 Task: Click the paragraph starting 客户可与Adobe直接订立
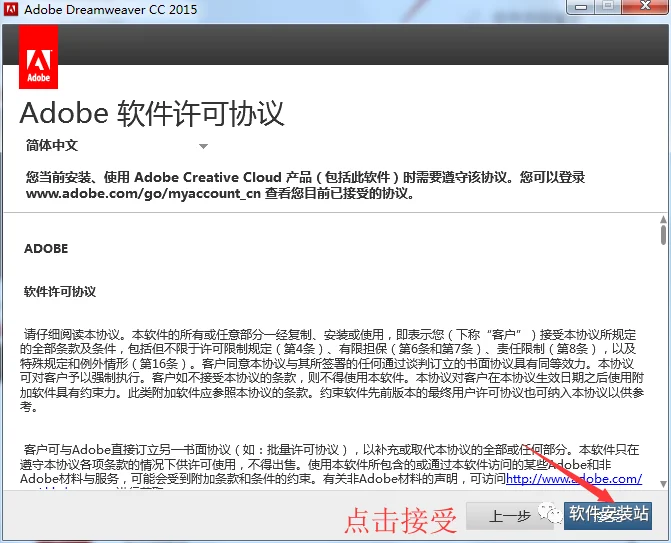pyautogui.click(x=331, y=466)
